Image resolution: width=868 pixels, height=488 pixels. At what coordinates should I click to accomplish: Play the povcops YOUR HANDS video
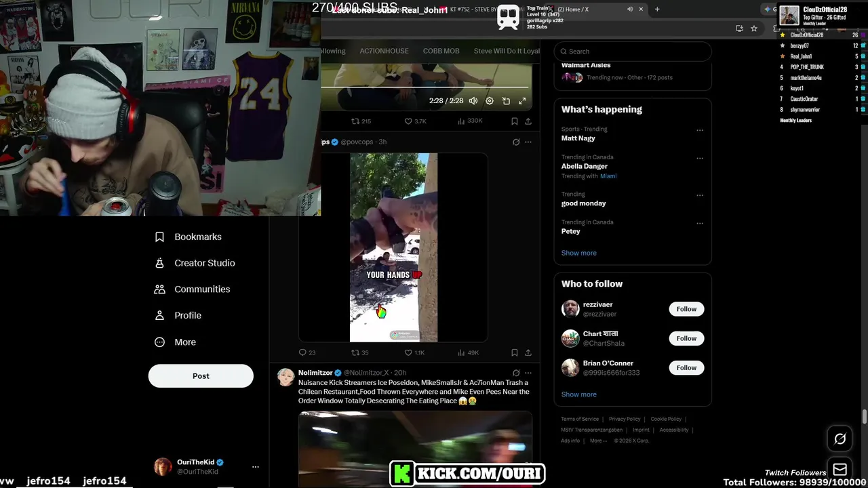pos(393,247)
